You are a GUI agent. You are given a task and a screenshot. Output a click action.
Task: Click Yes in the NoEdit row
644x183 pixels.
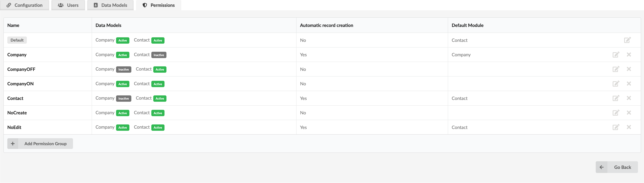click(x=303, y=127)
